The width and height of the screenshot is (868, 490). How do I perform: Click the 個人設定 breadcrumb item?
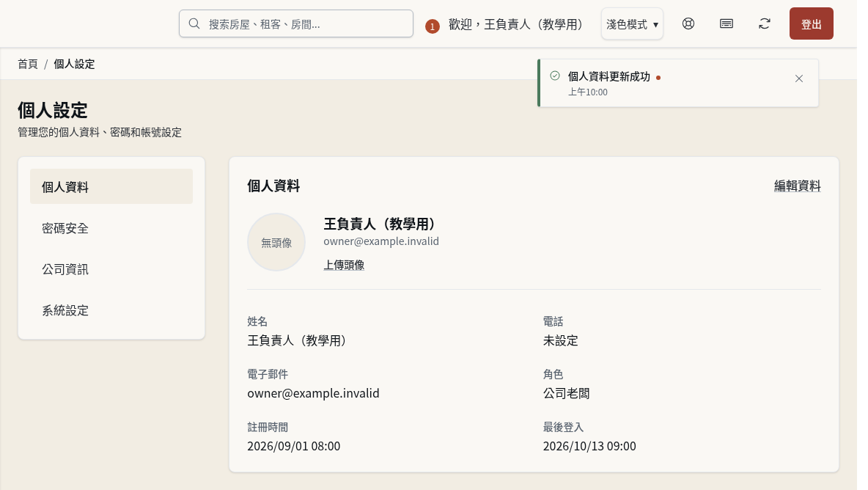(x=74, y=64)
